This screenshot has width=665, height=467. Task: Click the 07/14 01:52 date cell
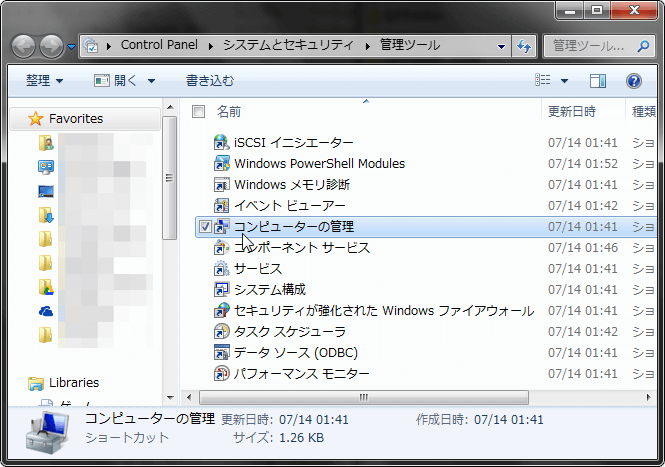(582, 163)
